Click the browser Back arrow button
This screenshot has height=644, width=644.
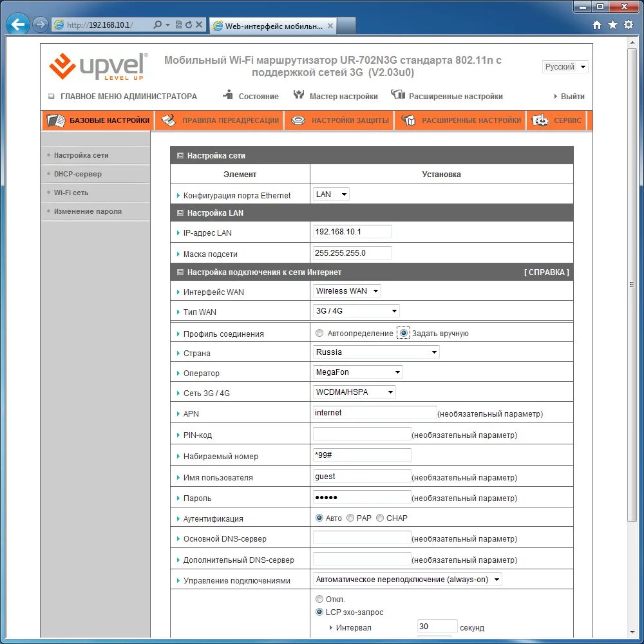[17, 24]
